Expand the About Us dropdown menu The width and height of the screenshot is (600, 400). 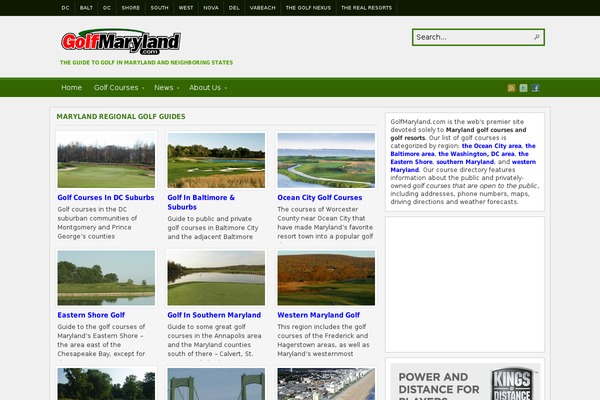[x=208, y=88]
